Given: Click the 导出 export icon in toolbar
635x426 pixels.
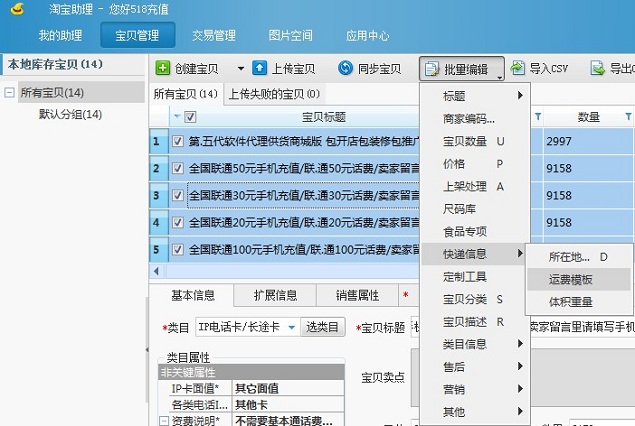Looking at the screenshot, I should (x=599, y=69).
